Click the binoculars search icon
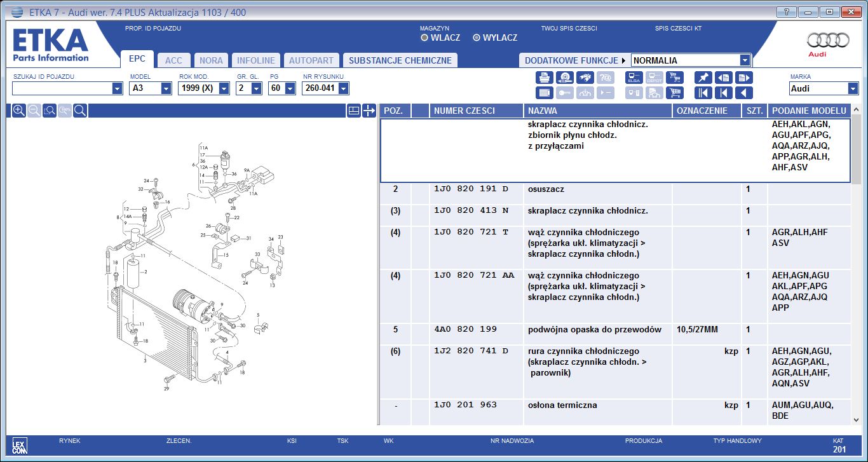The height and width of the screenshot is (462, 868). coord(585,78)
